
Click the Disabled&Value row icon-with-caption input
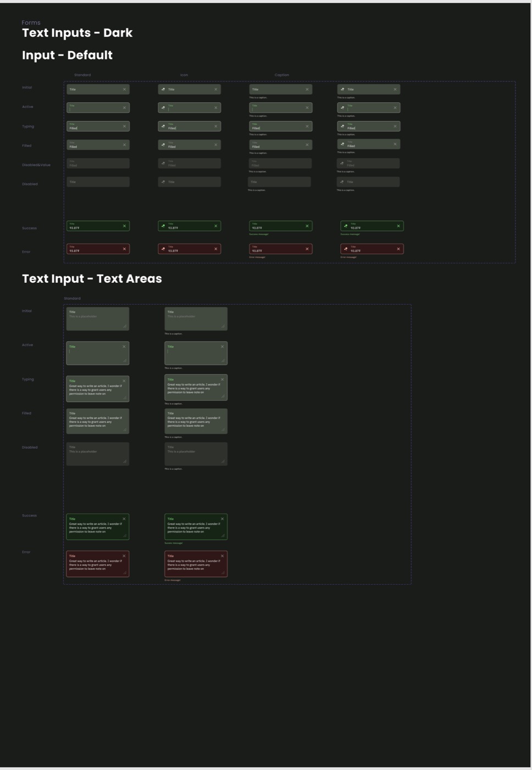tap(368, 163)
